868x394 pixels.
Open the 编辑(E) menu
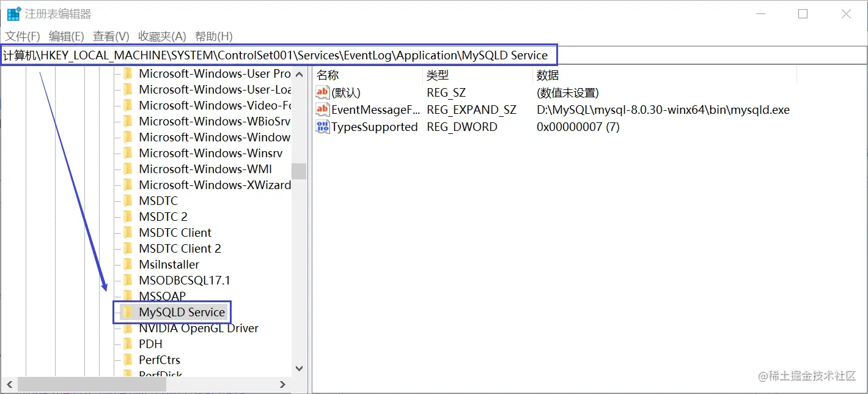point(67,36)
